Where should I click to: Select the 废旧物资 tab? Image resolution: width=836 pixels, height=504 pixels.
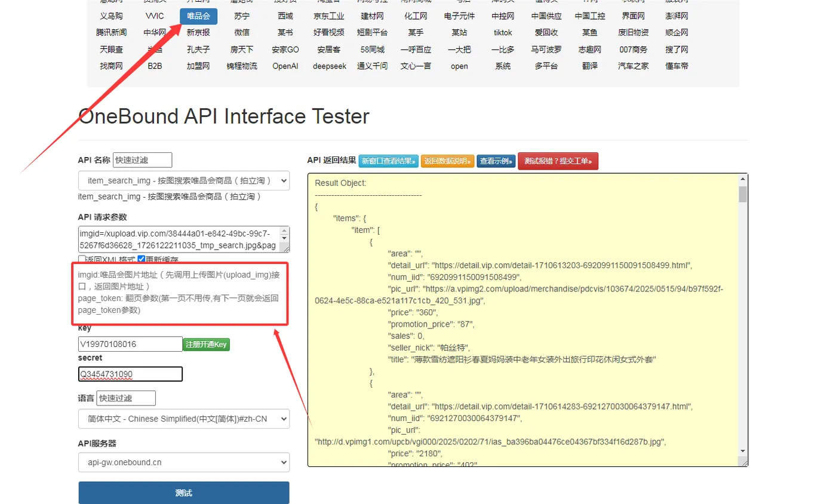[633, 33]
